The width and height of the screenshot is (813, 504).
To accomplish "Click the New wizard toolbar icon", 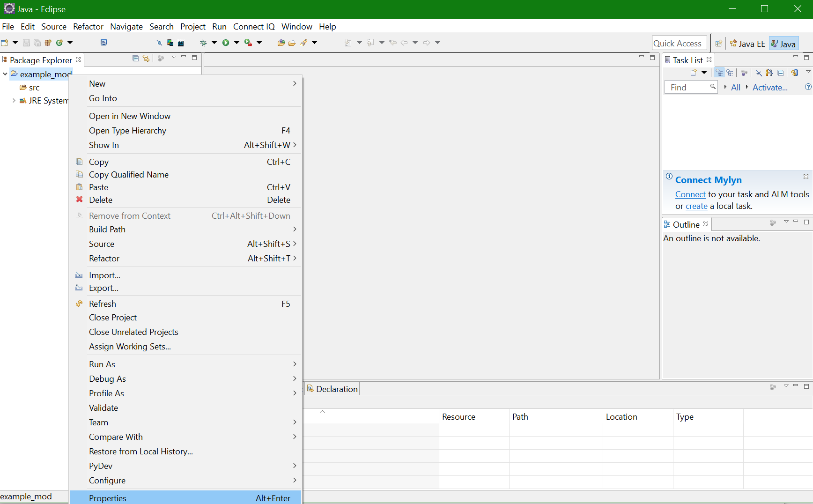I will click(5, 43).
